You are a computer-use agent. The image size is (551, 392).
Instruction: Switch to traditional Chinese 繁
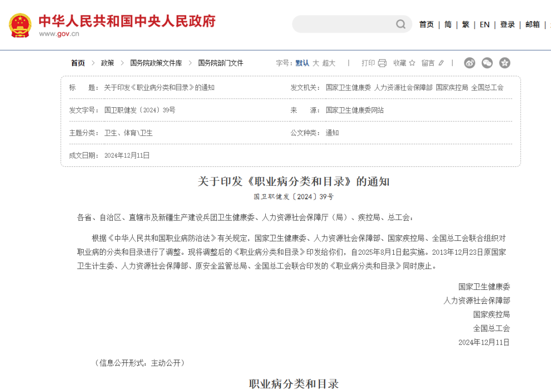(466, 24)
